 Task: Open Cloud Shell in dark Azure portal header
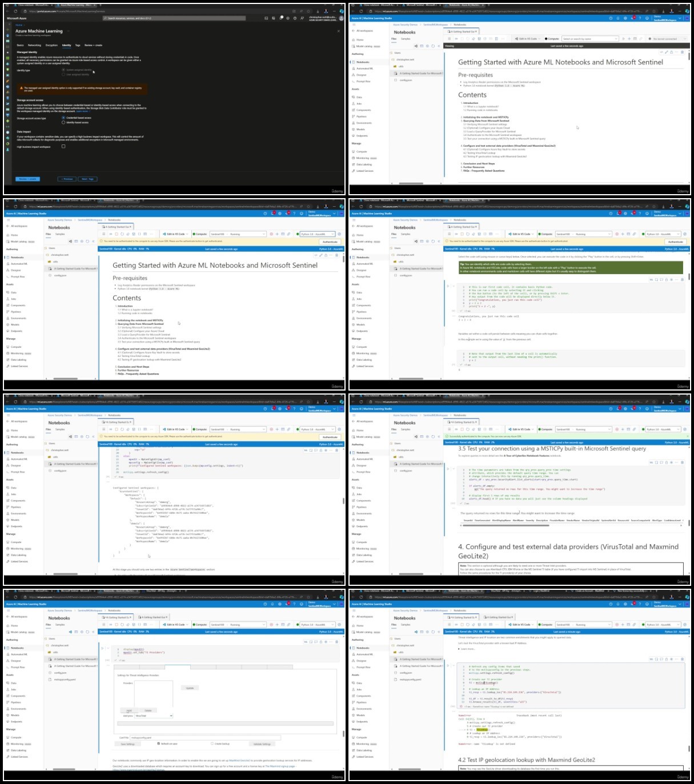tap(266, 18)
